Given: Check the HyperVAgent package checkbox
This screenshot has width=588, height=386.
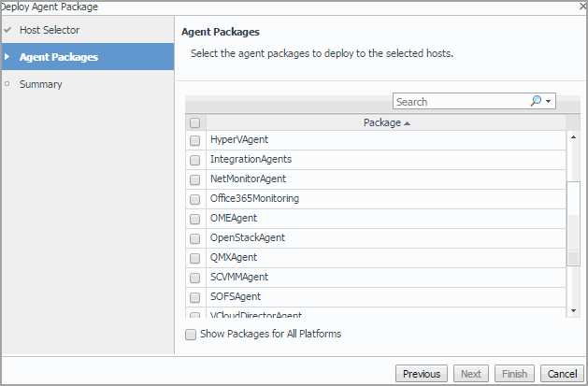Looking at the screenshot, I should pos(194,140).
